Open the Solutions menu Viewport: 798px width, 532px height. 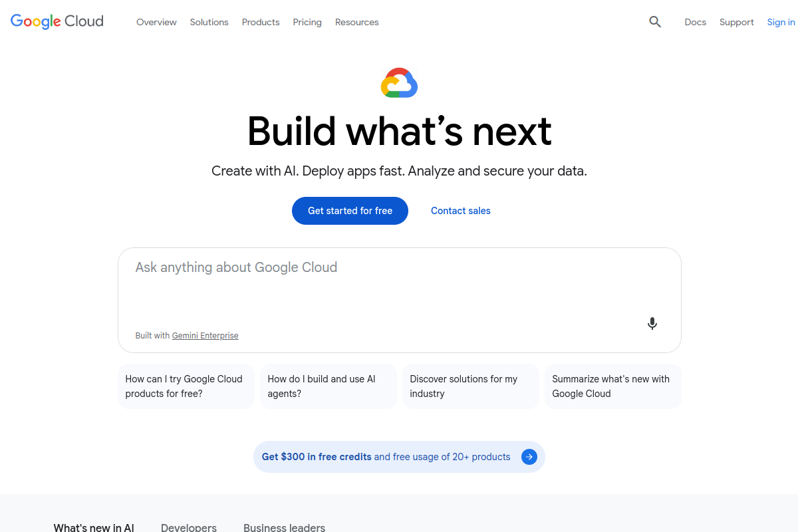pos(209,22)
